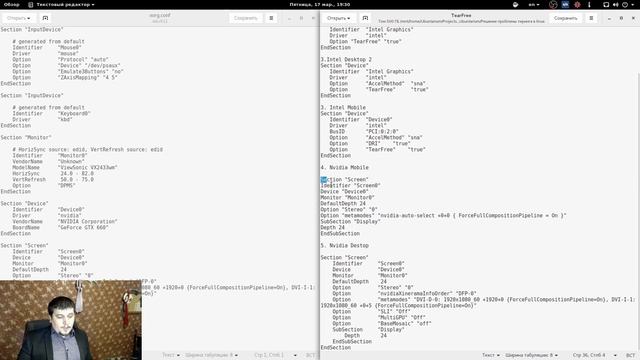Click the '3. Intel Mobile' heading line
This screenshot has width=640, height=360.
coord(343,107)
